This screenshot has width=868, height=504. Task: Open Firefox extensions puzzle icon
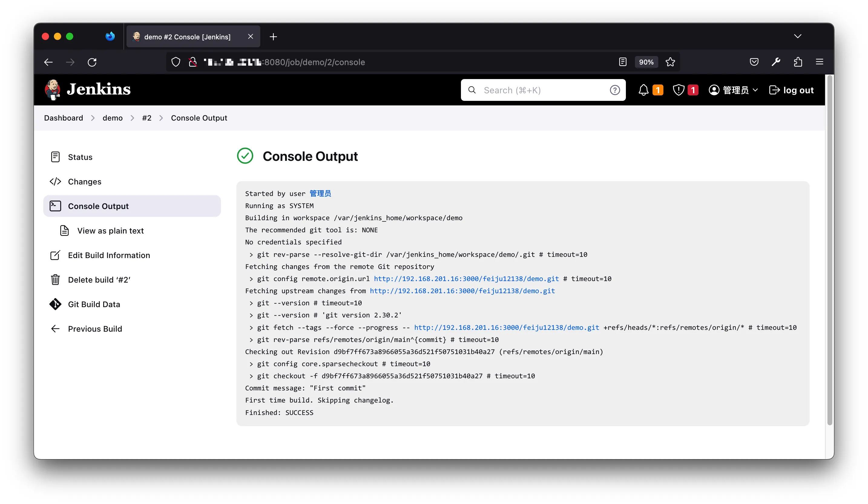click(798, 62)
